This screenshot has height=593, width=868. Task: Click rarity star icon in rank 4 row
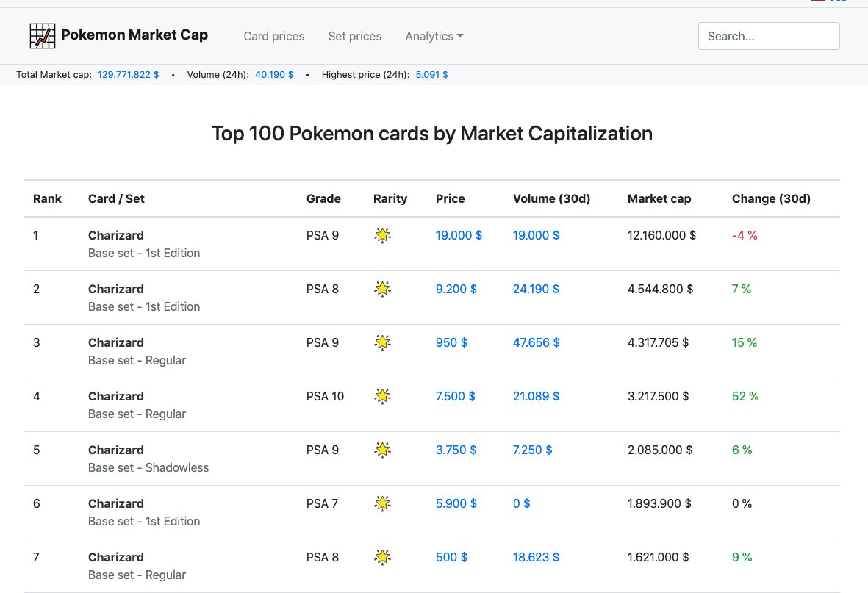tap(382, 397)
